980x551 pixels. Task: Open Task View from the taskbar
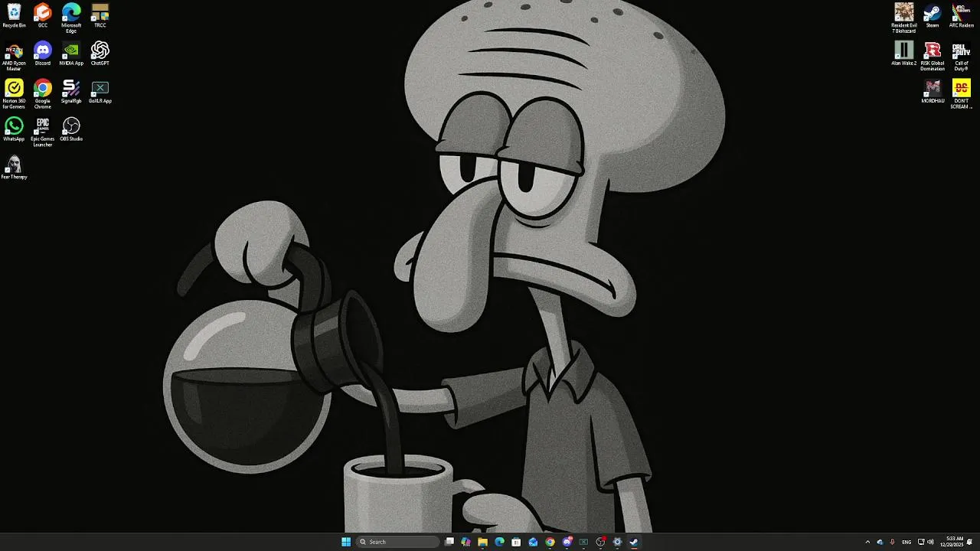point(449,542)
